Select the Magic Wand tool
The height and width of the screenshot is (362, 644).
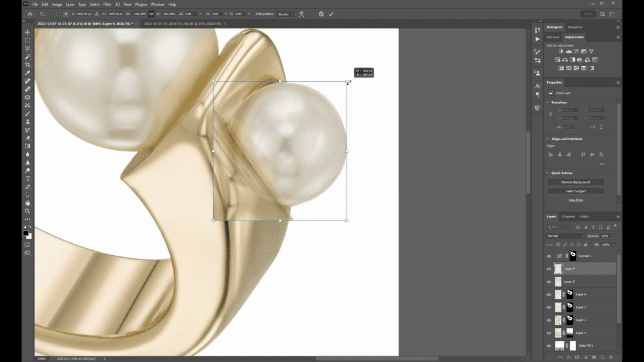(x=28, y=57)
